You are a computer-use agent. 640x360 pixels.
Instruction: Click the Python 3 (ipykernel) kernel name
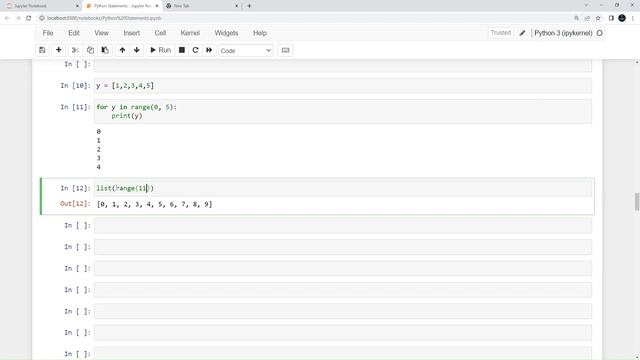coord(563,33)
